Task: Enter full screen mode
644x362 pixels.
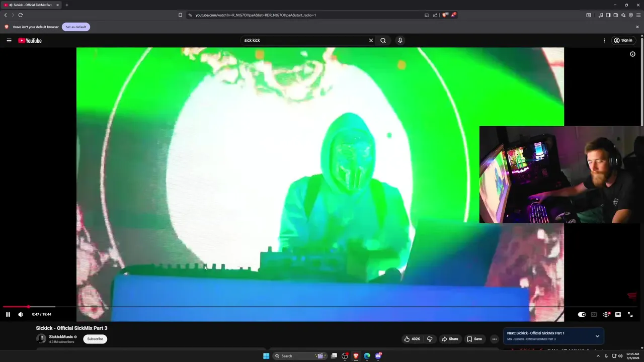Action: tap(630, 314)
